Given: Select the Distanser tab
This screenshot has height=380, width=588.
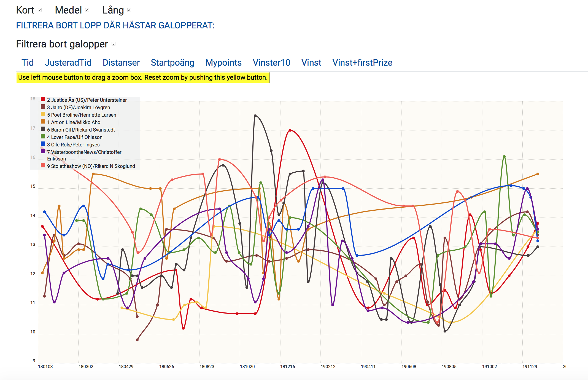Looking at the screenshot, I should coord(121,63).
